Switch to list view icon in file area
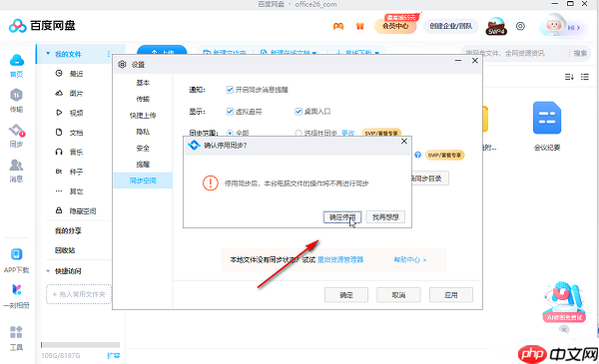599x364 pixels. pyautogui.click(x=584, y=77)
